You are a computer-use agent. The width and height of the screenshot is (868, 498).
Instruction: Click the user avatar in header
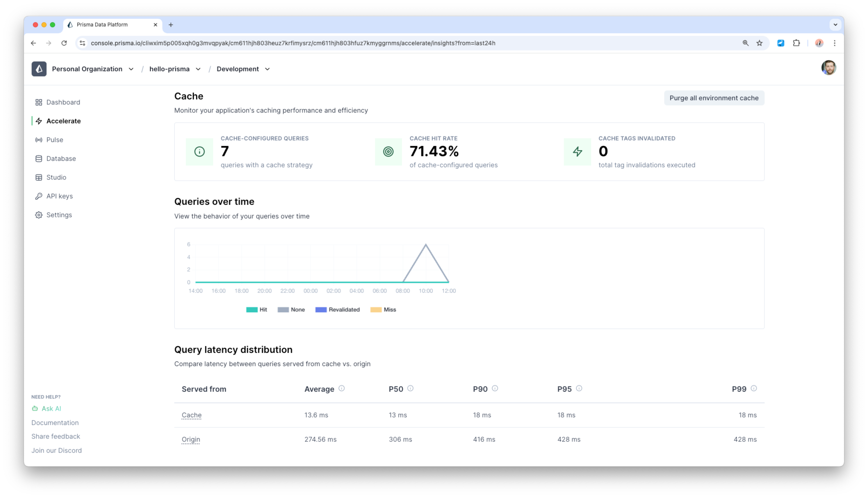[828, 68]
